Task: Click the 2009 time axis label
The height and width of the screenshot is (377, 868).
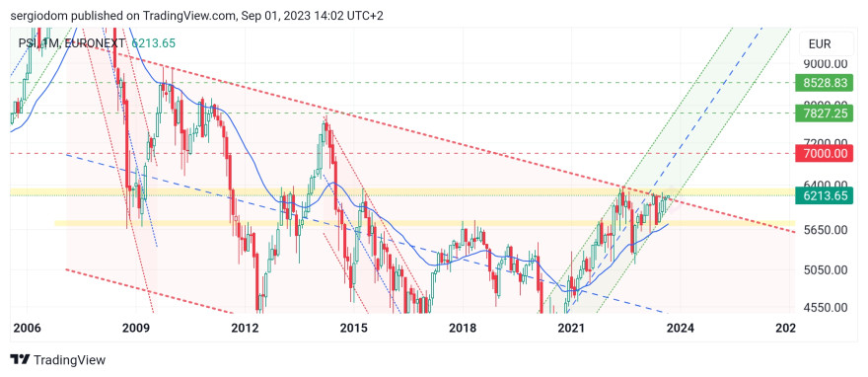Action: pos(136,329)
